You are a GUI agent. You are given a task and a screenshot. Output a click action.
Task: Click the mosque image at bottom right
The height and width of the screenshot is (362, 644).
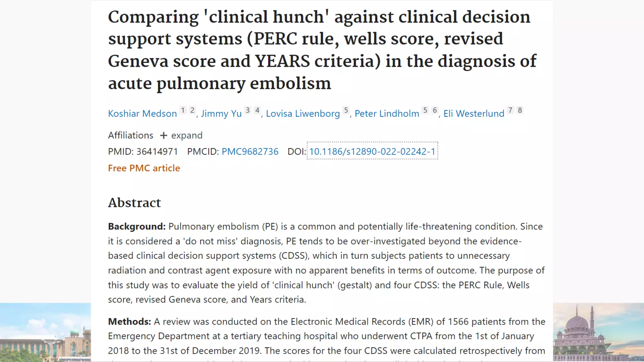[598, 332]
